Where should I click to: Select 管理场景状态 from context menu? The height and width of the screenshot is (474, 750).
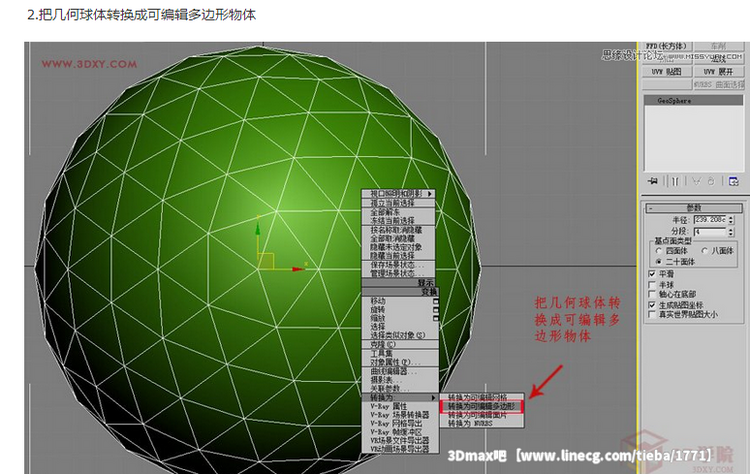[398, 274]
